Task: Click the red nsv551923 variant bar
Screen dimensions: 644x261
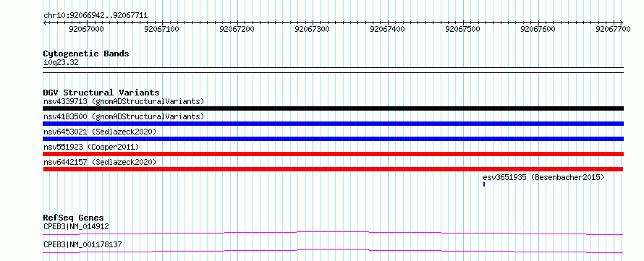Action: pos(333,154)
